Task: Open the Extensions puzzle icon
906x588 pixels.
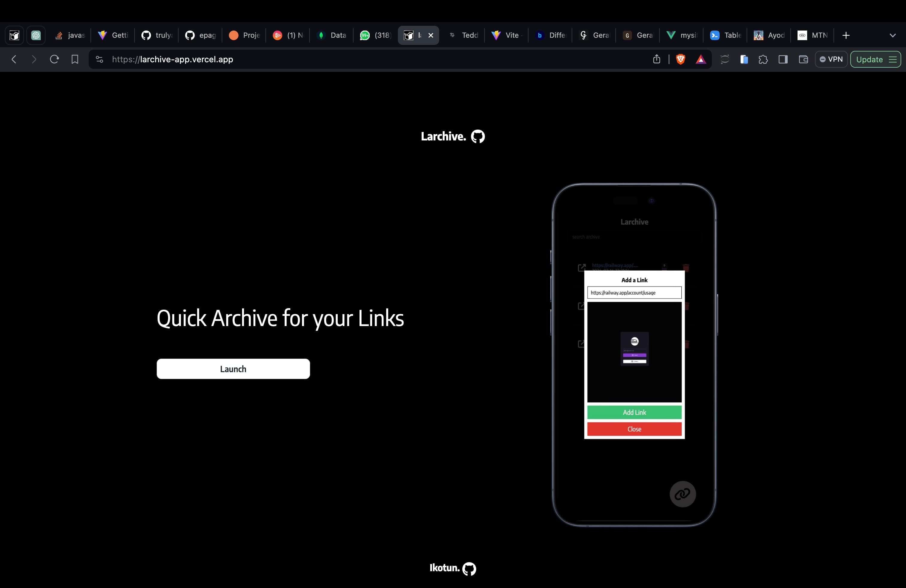Action: pyautogui.click(x=763, y=59)
